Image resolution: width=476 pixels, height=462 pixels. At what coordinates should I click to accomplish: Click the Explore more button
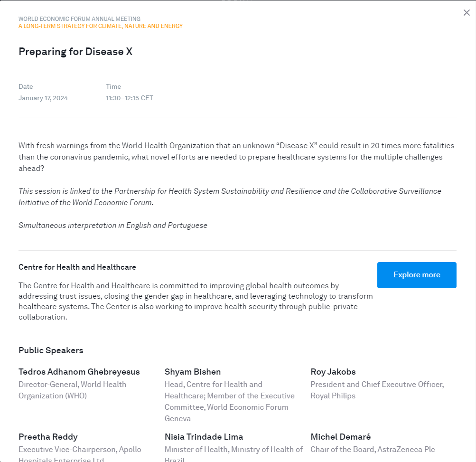tap(417, 275)
